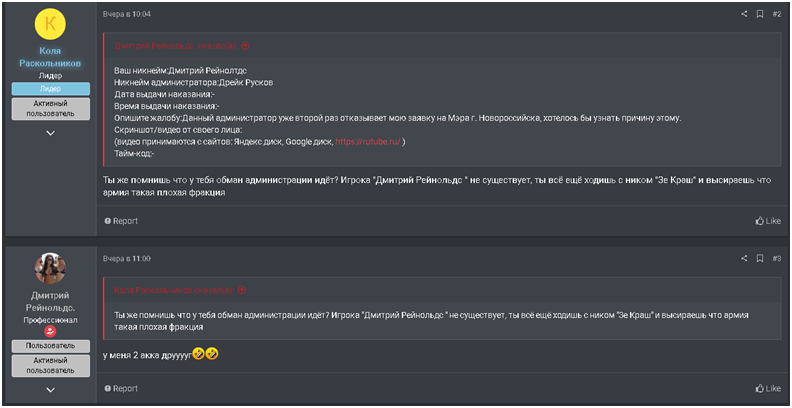Open post permalink #2

(777, 14)
